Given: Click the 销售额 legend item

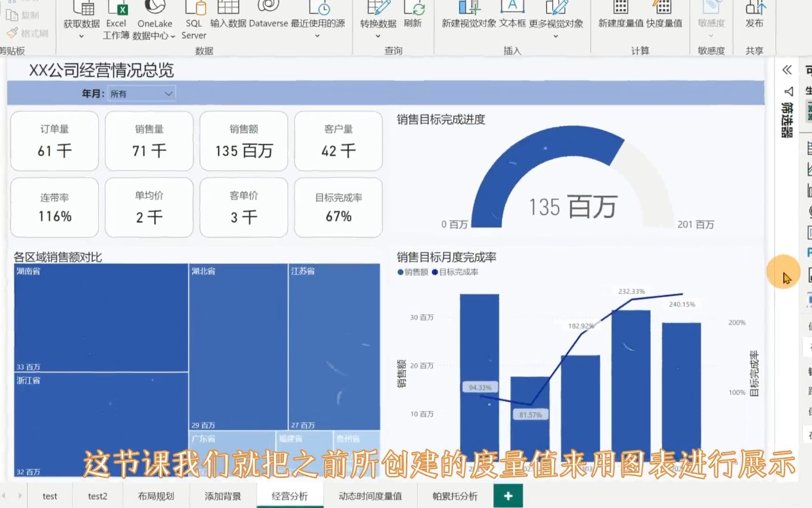Looking at the screenshot, I should [413, 272].
